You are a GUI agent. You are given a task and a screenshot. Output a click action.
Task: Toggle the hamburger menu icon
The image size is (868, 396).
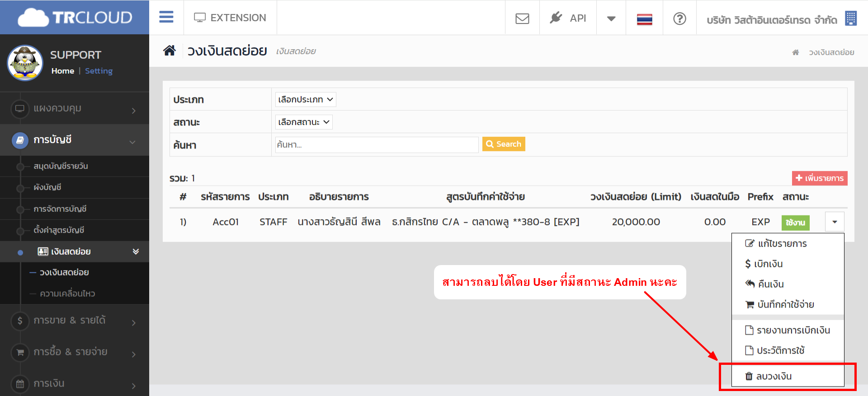pyautogui.click(x=166, y=17)
